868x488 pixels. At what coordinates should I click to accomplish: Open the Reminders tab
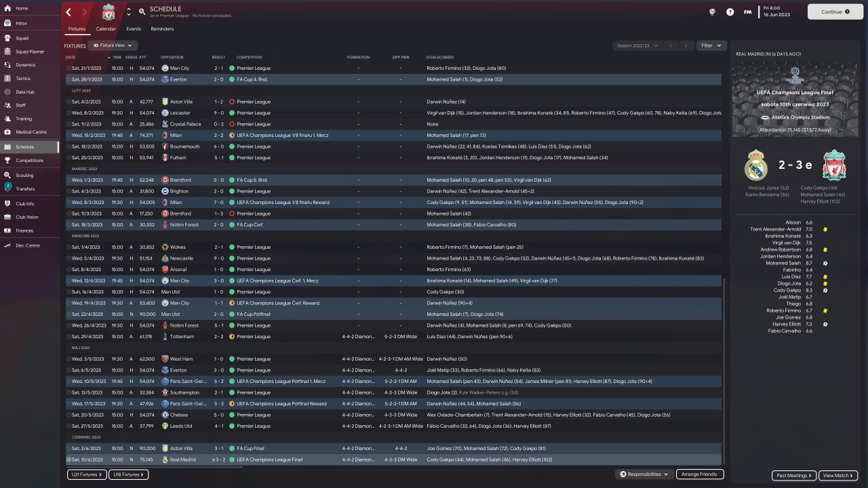pos(162,29)
